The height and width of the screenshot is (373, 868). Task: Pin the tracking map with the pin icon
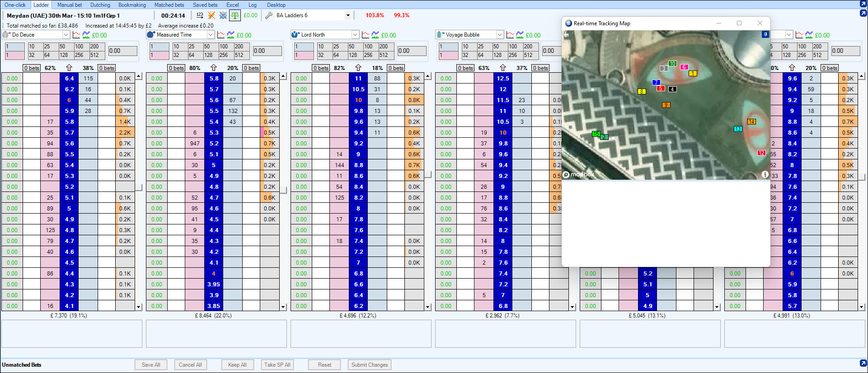tap(765, 35)
